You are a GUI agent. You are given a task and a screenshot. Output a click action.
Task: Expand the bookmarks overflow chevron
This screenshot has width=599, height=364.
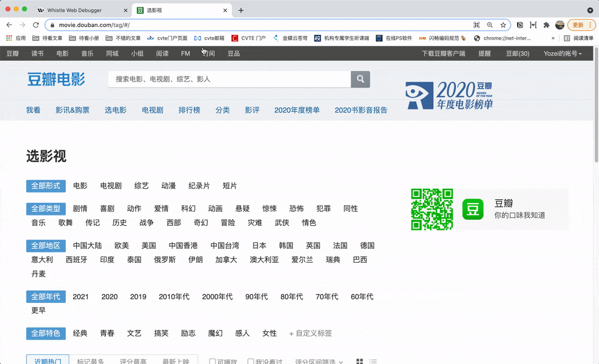point(553,38)
